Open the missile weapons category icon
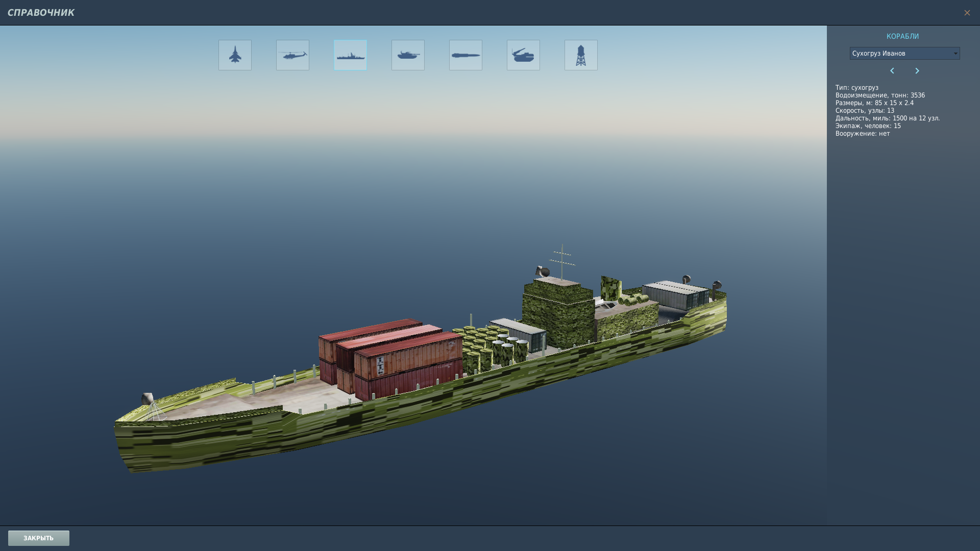 pos(465,55)
